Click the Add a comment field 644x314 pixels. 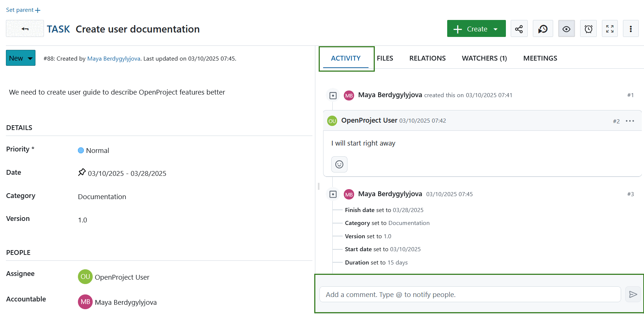(470, 294)
